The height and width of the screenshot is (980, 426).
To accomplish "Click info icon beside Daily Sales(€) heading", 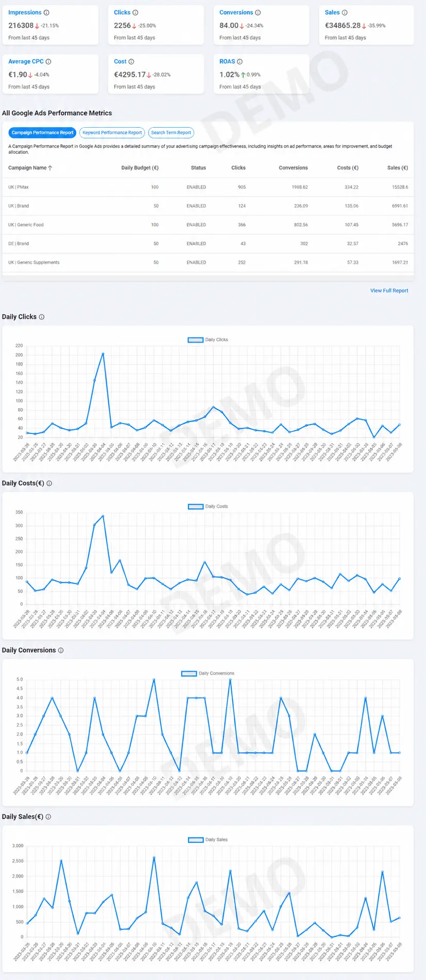I will pyautogui.click(x=48, y=817).
